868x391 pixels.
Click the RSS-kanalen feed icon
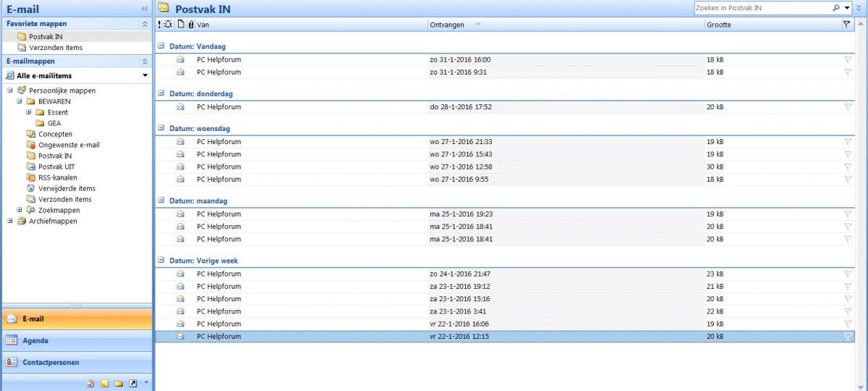(30, 177)
